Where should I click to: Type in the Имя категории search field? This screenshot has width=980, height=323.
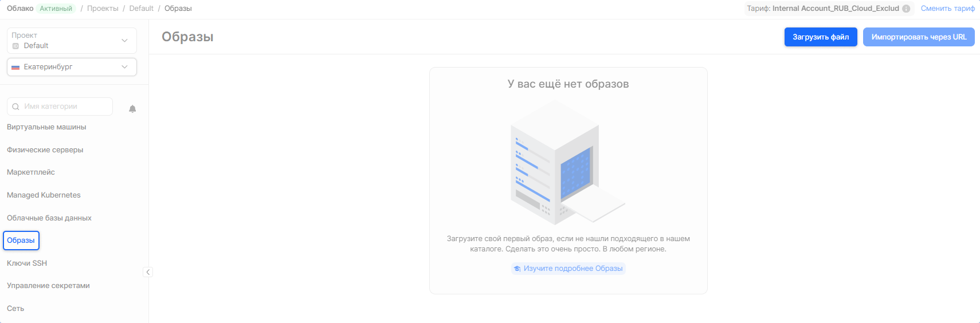pyautogui.click(x=66, y=107)
